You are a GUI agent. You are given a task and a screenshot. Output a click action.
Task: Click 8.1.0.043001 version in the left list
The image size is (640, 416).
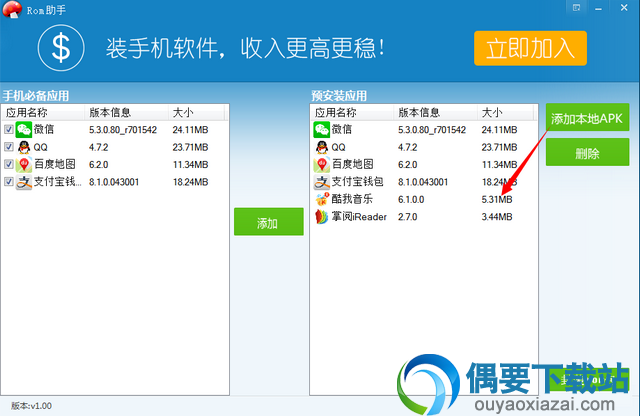coord(114,182)
